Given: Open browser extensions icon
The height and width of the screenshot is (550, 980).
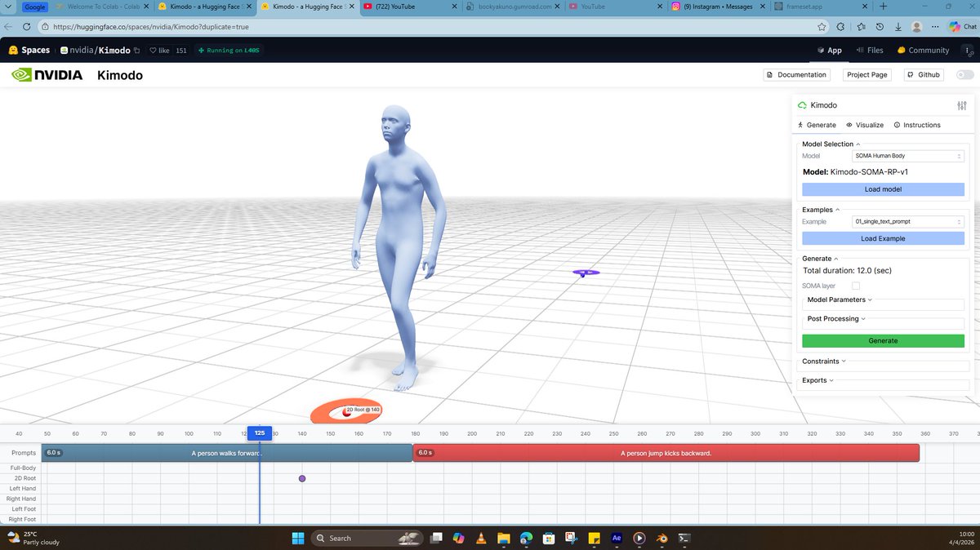Looking at the screenshot, I should coord(840,26).
